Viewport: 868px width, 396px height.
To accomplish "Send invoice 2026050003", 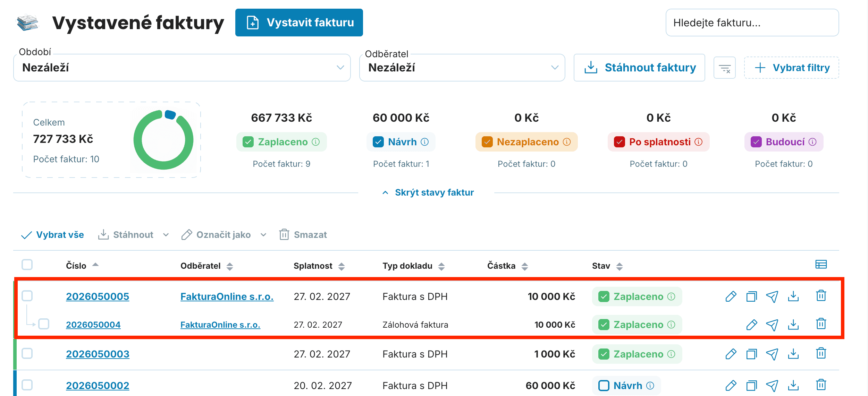I will (x=772, y=354).
